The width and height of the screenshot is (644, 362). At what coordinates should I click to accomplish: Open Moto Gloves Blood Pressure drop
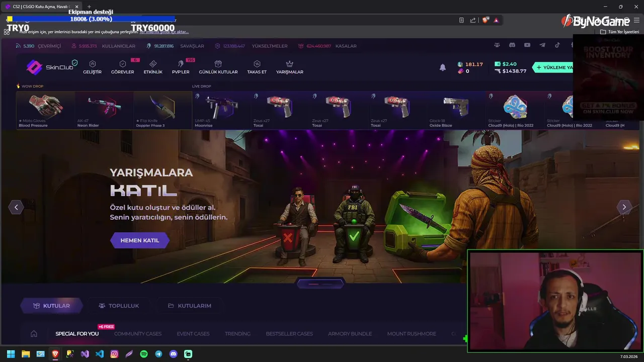click(46, 110)
